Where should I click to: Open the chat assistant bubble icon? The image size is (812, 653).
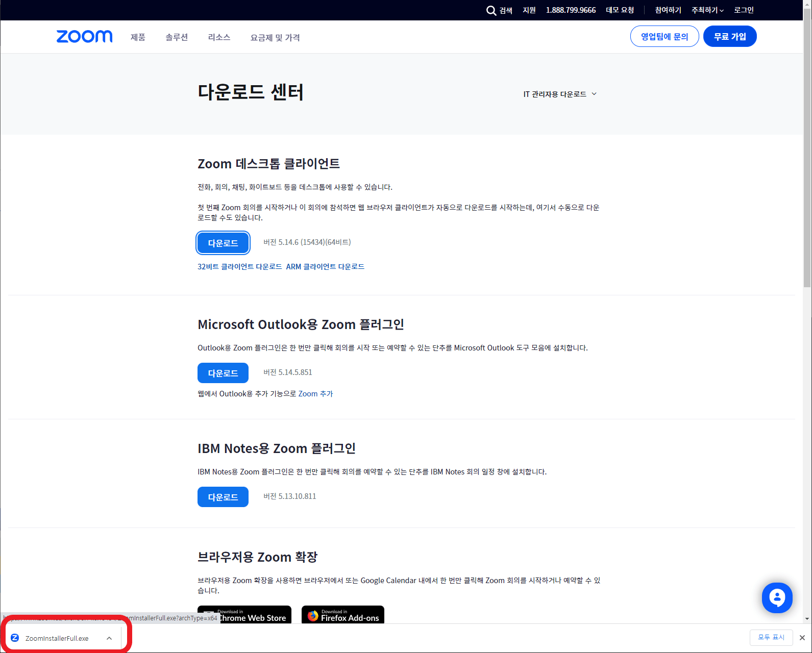pos(777,598)
